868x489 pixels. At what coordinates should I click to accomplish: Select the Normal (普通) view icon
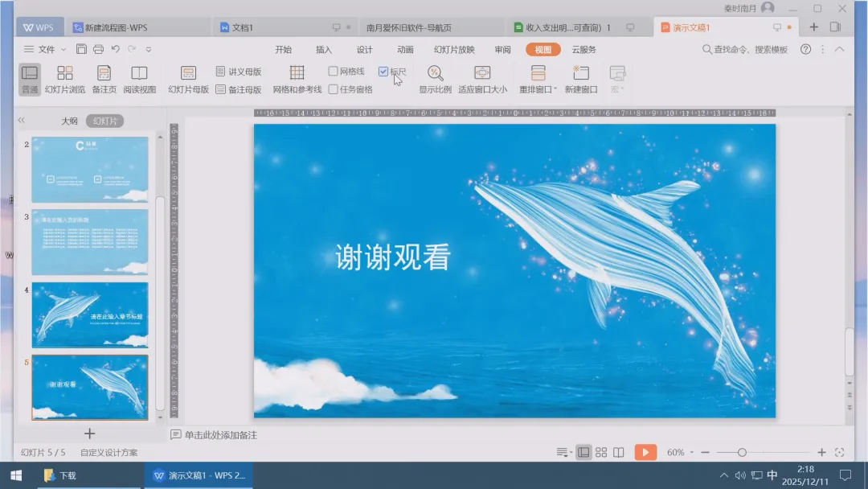tap(30, 79)
